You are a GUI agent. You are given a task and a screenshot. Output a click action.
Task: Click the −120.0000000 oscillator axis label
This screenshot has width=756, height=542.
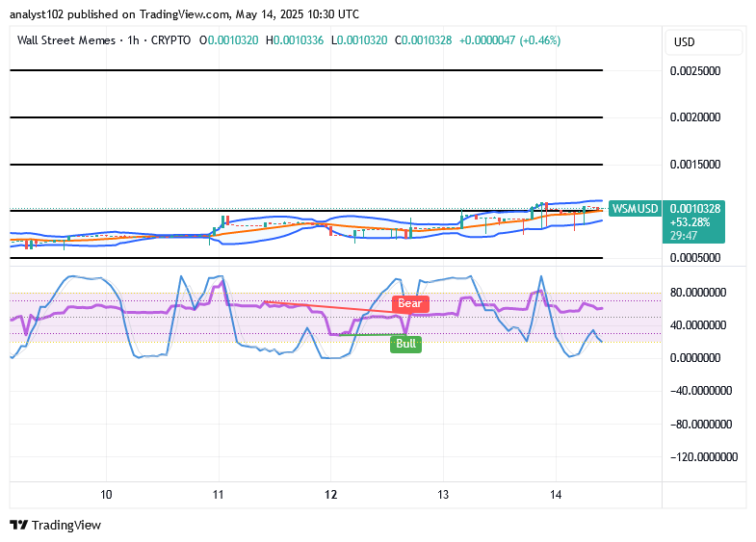[704, 457]
